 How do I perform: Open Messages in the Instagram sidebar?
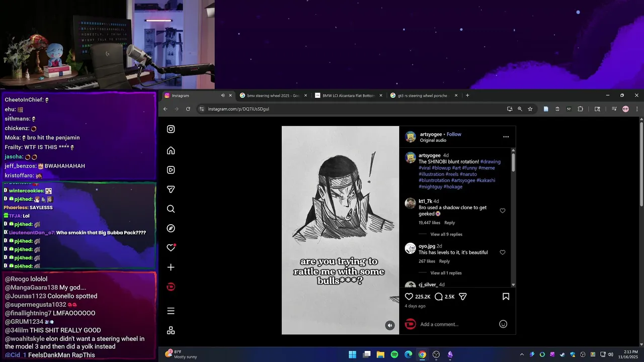171,190
